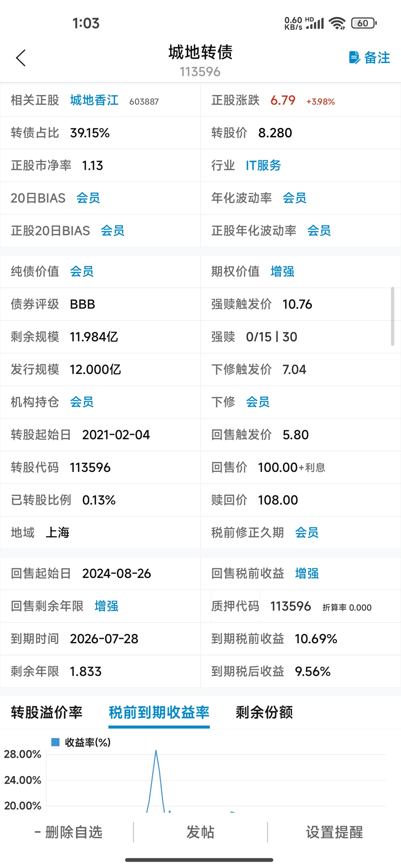Image resolution: width=401 pixels, height=868 pixels.
Task: Tap 删除自选 to remove from watchlist
Action: [68, 832]
